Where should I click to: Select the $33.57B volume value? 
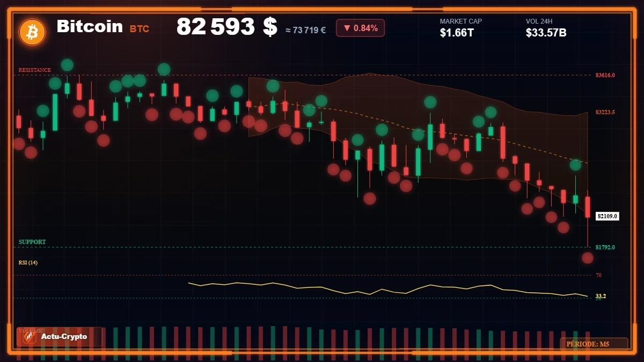546,33
